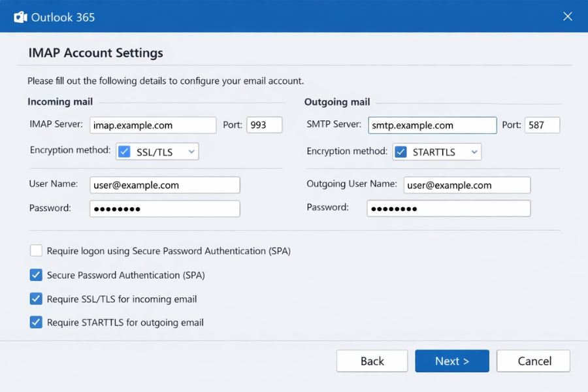Click Cancel to abort setup
Screen dimensions: 588x392
click(x=534, y=361)
